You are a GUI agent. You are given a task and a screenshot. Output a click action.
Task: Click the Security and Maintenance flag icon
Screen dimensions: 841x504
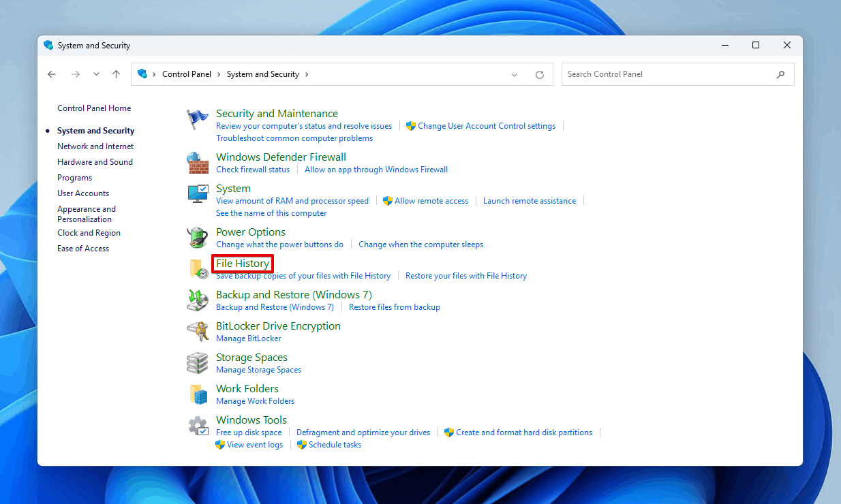point(198,119)
